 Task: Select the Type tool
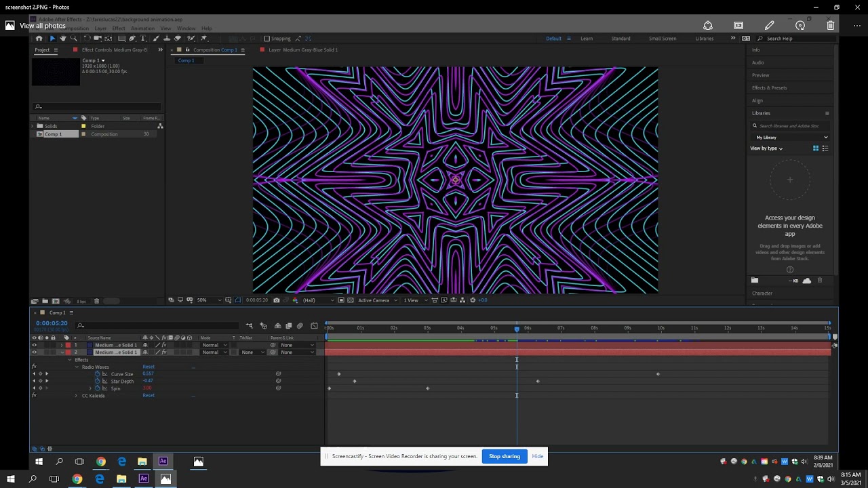[143, 39]
